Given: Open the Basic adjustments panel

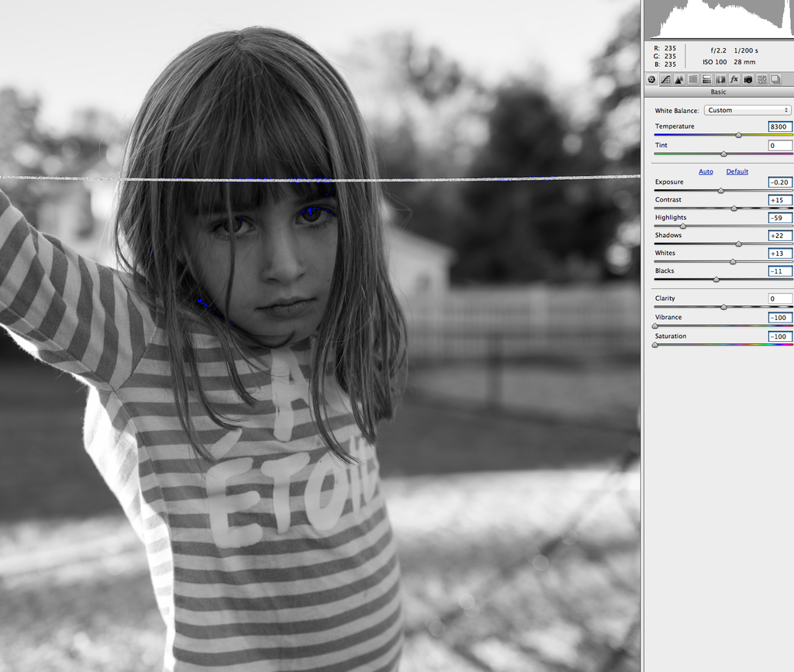Looking at the screenshot, I should point(652,79).
